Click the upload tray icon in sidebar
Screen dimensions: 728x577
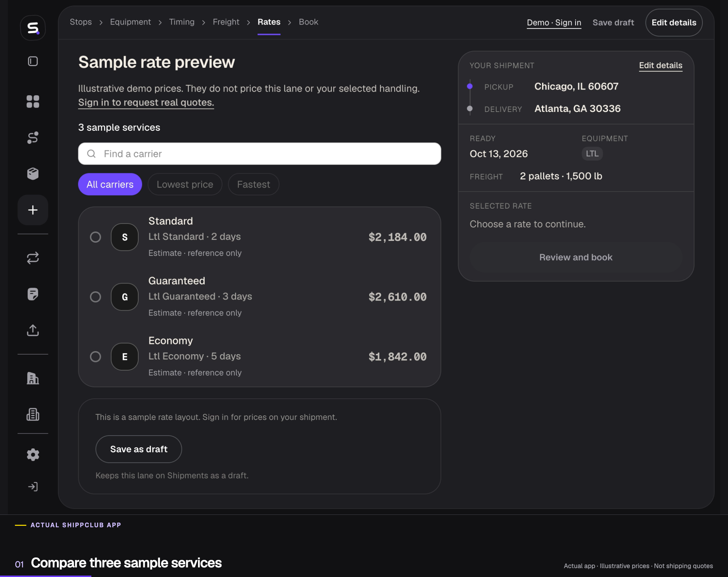[x=33, y=330]
